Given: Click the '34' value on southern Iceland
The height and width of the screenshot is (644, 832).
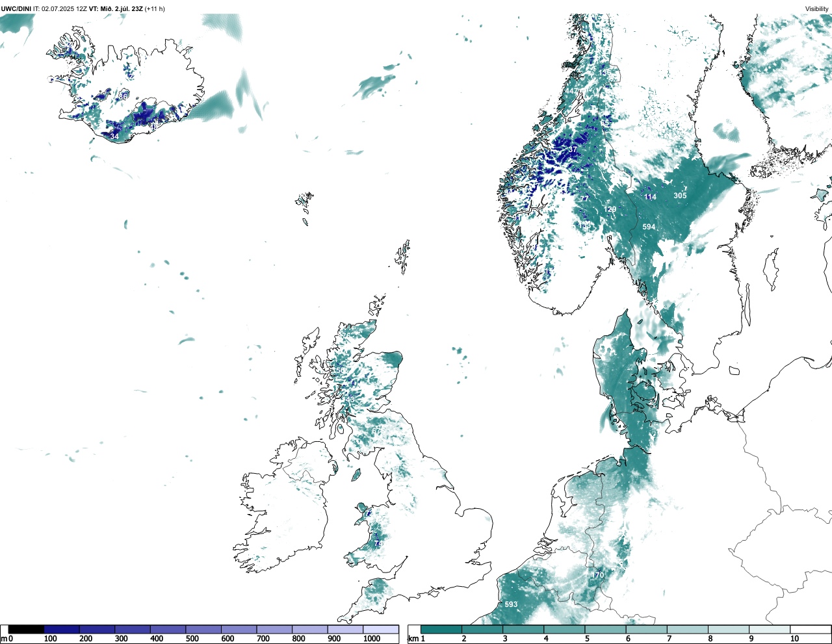Looking at the screenshot, I should click(114, 136).
